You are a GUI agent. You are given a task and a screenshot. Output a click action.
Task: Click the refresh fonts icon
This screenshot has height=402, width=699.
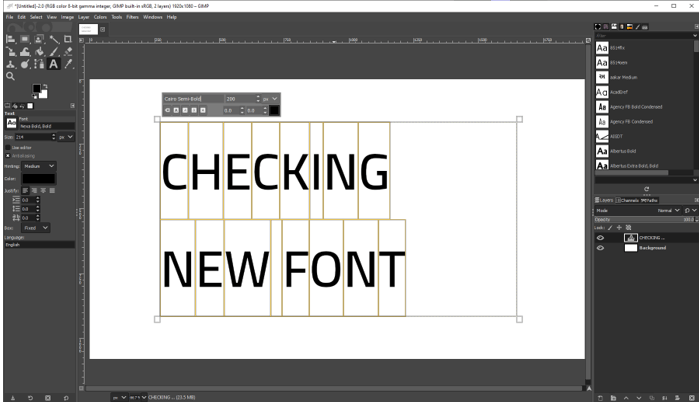(x=646, y=188)
